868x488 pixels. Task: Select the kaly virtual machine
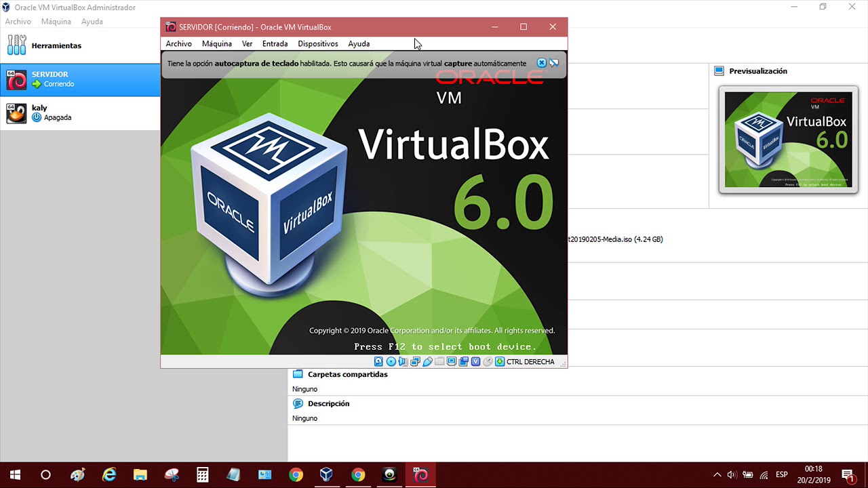(80, 113)
